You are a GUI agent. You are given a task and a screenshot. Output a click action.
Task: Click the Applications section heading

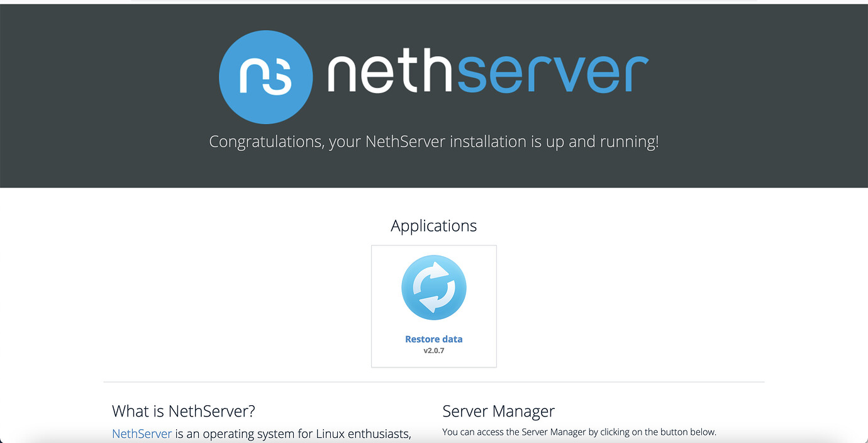(434, 226)
